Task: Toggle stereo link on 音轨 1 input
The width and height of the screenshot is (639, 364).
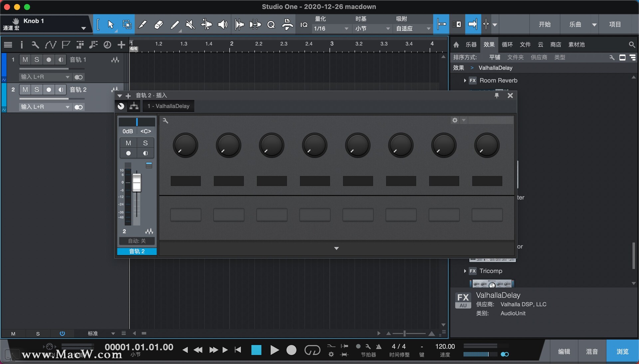Action: pos(79,77)
